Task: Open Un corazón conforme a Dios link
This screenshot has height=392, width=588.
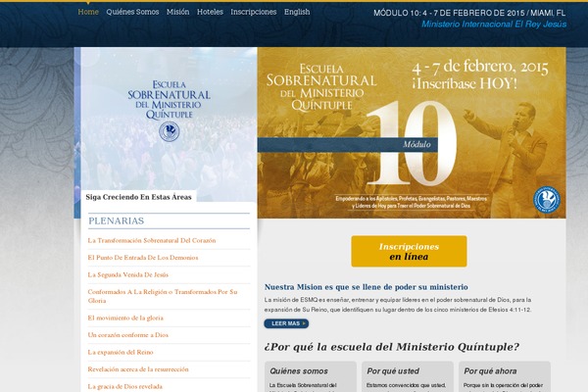Action: click(127, 335)
